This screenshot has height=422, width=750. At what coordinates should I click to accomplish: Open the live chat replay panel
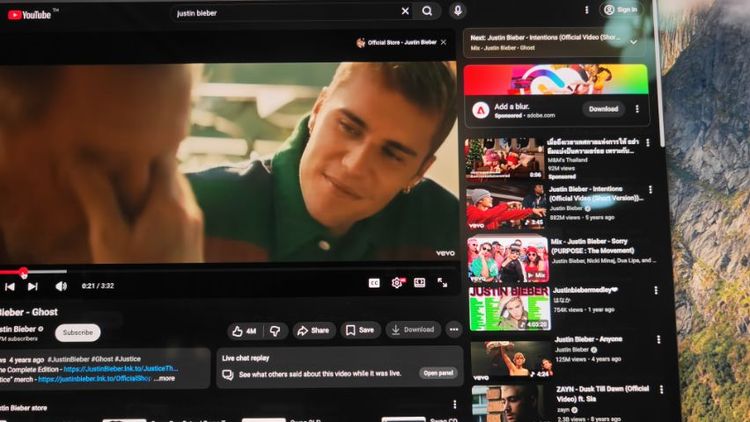pos(438,373)
